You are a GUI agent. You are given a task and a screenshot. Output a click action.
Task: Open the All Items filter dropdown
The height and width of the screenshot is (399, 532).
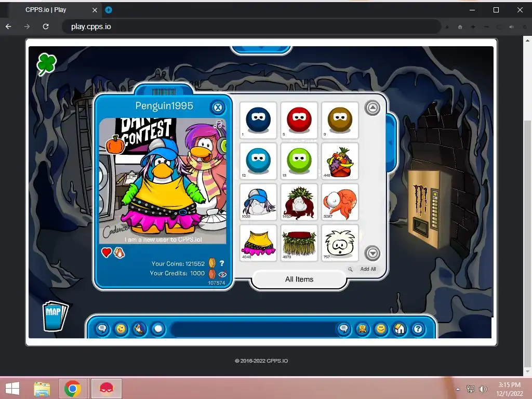[x=299, y=279]
